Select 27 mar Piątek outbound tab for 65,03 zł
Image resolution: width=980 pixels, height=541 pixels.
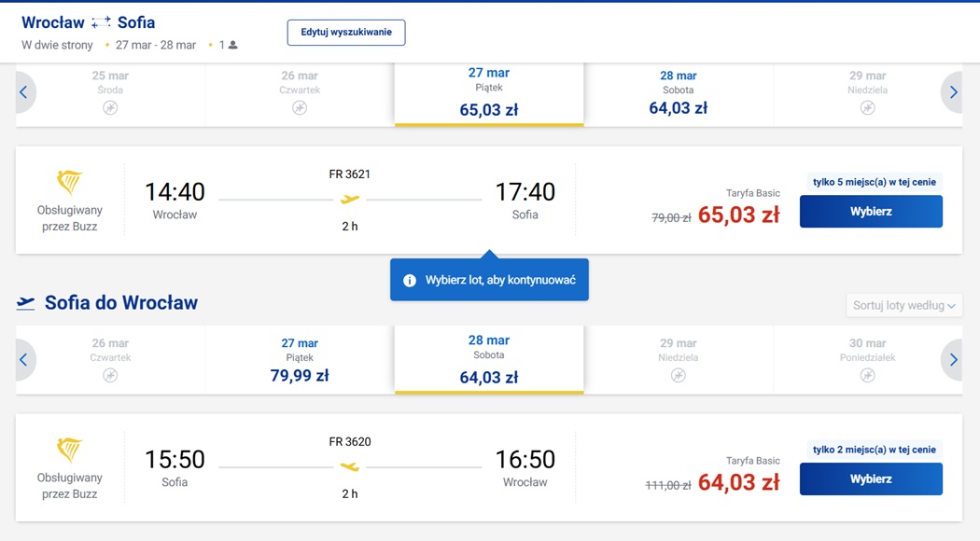coord(489,92)
